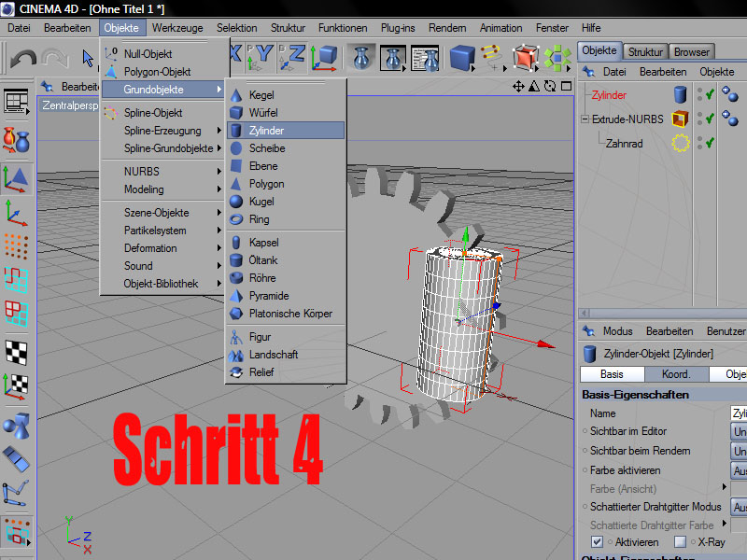Viewport: 747px width, 560px height.
Task: Toggle the viewport maximize square icon
Action: pyautogui.click(x=566, y=86)
